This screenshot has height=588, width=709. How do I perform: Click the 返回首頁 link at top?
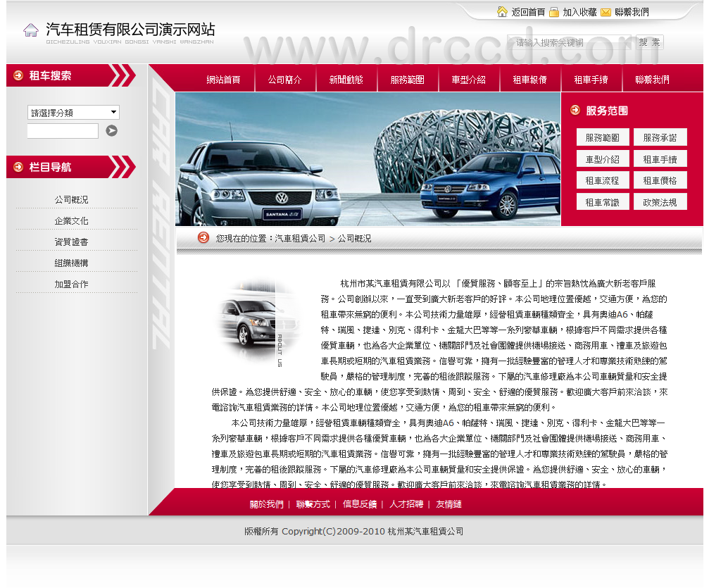[x=527, y=12]
